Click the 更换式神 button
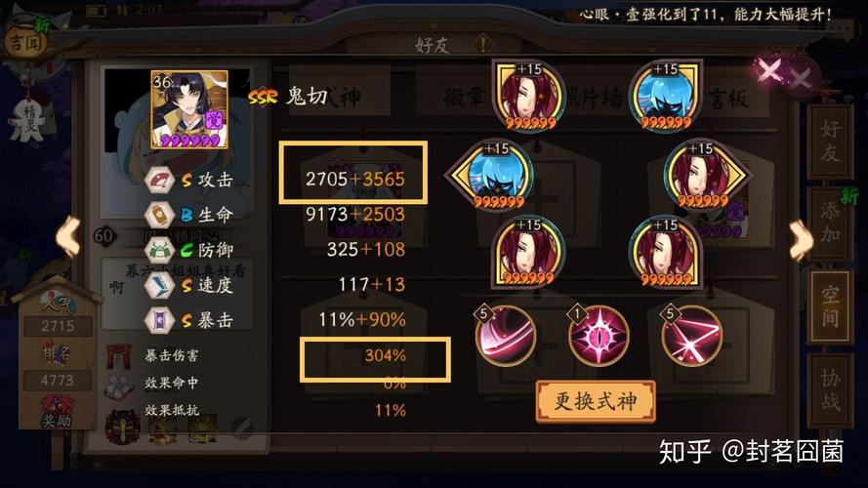The width and height of the screenshot is (868, 488). 596,401
